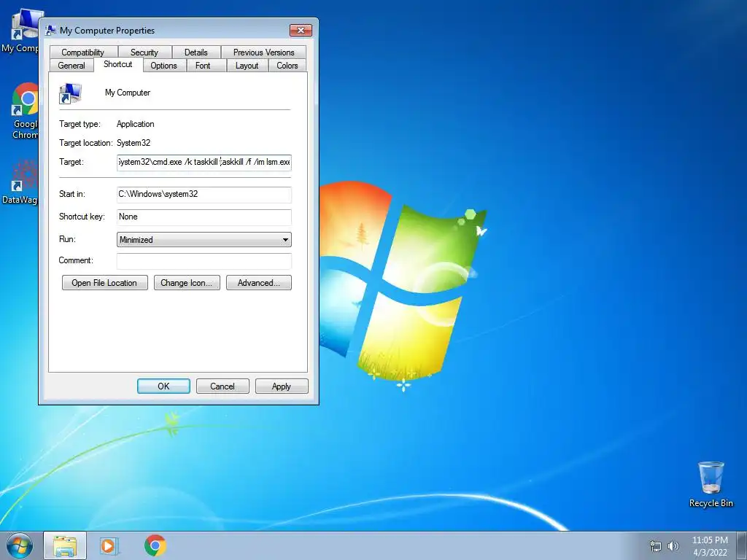Click the 'Target type:' label
Viewport: 747px width, 560px height.
(80, 124)
